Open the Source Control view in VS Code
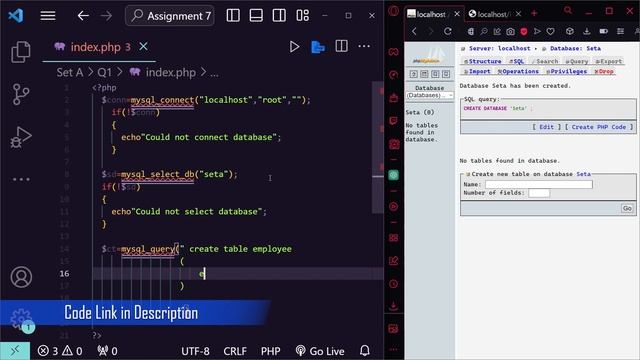The image size is (640, 360). pos(20,94)
